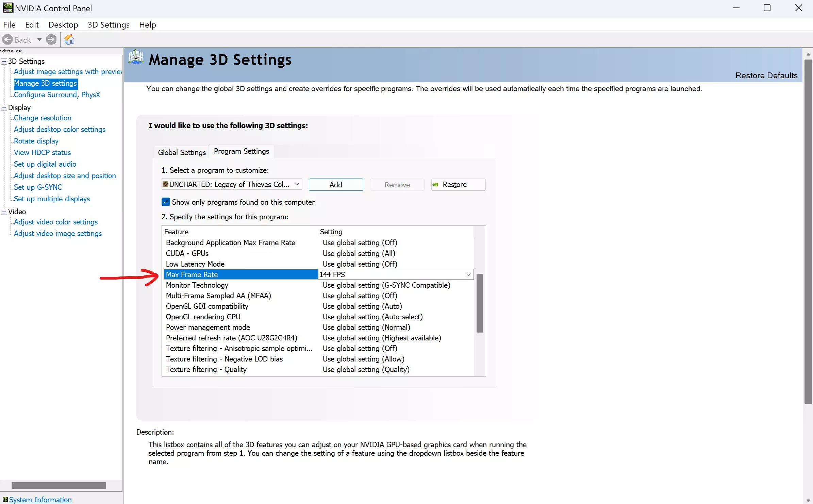This screenshot has height=504, width=813.
Task: Click the Restore Defaults link
Action: click(766, 75)
